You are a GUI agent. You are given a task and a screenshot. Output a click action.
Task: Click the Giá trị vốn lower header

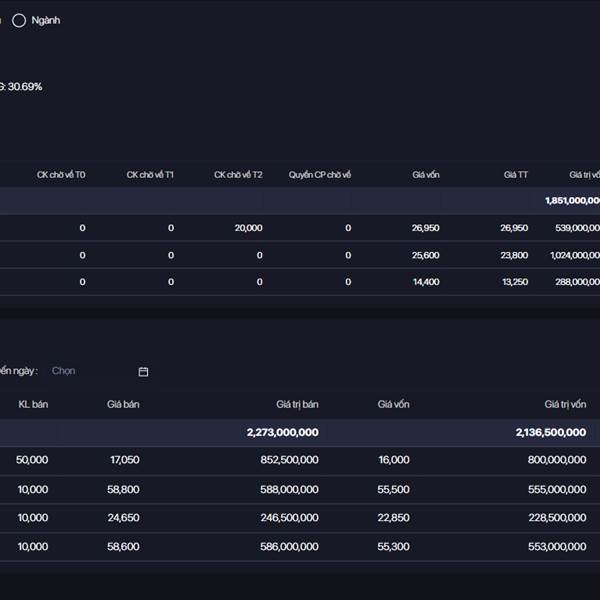565,405
